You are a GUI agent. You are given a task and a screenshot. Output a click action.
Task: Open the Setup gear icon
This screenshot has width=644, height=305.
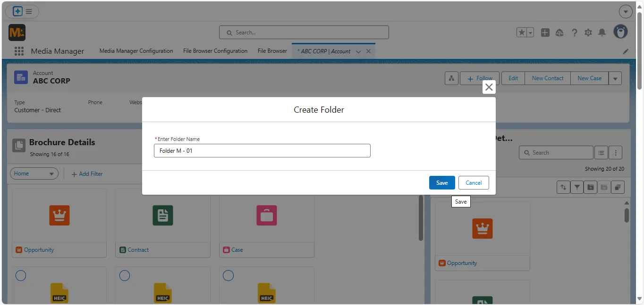[588, 33]
